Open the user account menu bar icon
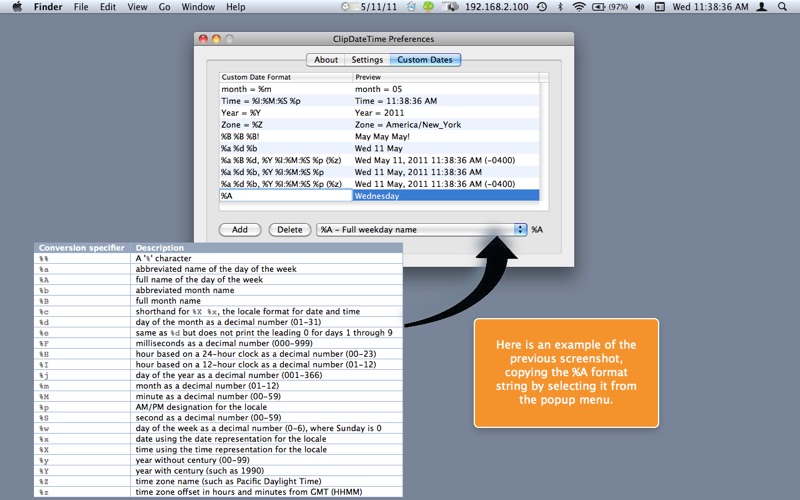800x500 pixels. pos(762,7)
